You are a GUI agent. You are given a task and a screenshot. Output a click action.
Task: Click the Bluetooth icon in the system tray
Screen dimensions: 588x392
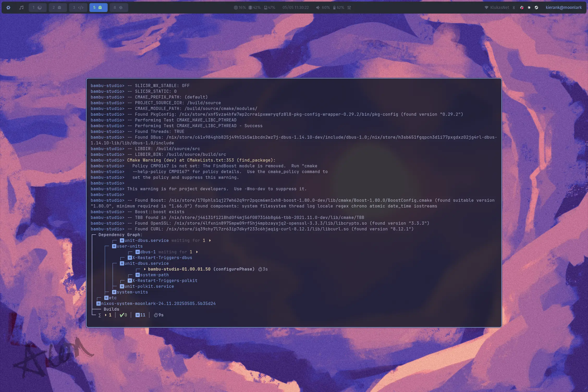(x=514, y=8)
